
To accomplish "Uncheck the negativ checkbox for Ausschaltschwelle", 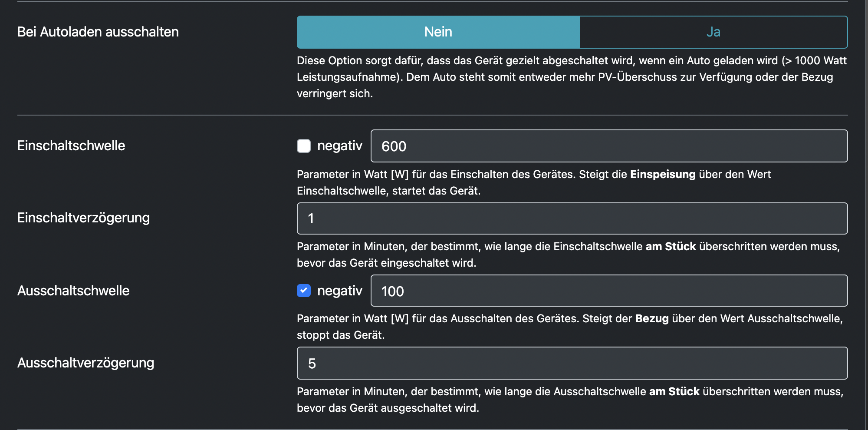I will point(304,291).
